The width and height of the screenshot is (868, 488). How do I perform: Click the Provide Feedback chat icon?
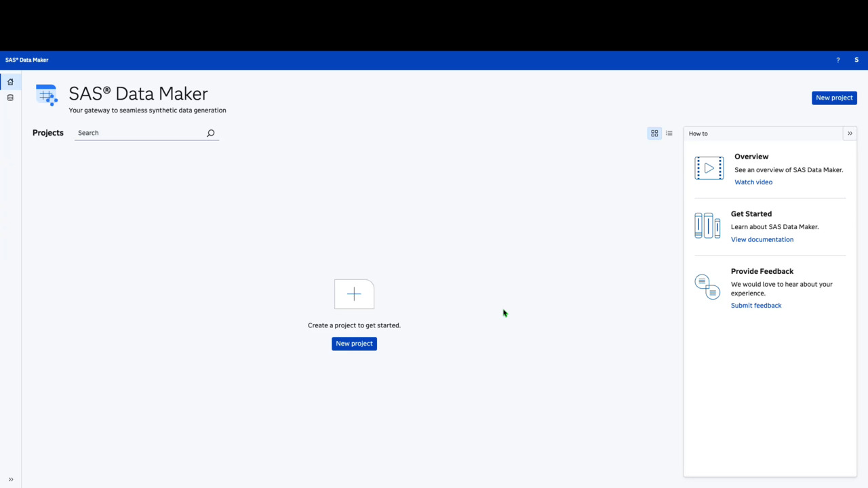pos(707,287)
